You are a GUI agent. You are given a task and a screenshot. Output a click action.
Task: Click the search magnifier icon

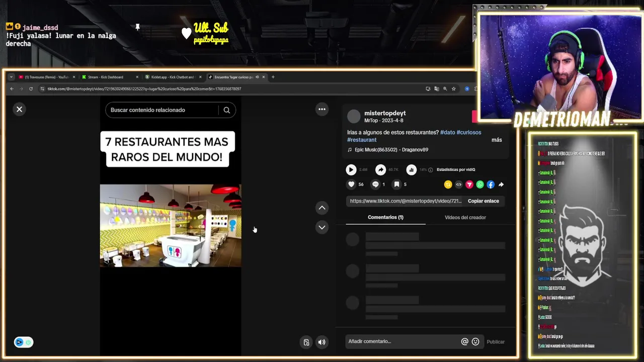[227, 110]
